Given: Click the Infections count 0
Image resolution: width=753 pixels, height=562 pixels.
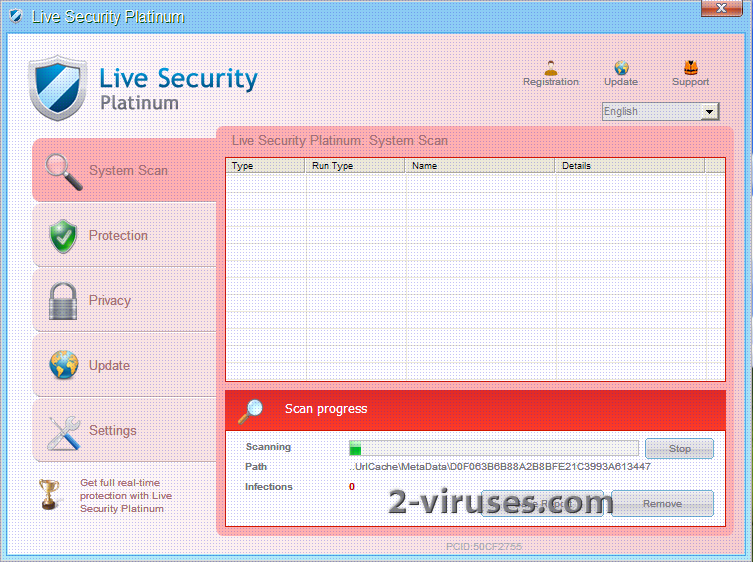Looking at the screenshot, I should [352, 487].
